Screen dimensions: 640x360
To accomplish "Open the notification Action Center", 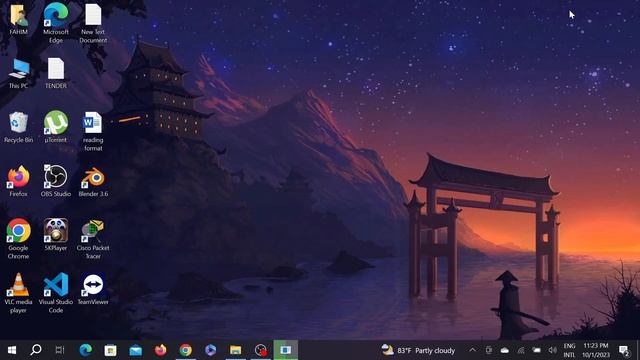I will pos(624,350).
